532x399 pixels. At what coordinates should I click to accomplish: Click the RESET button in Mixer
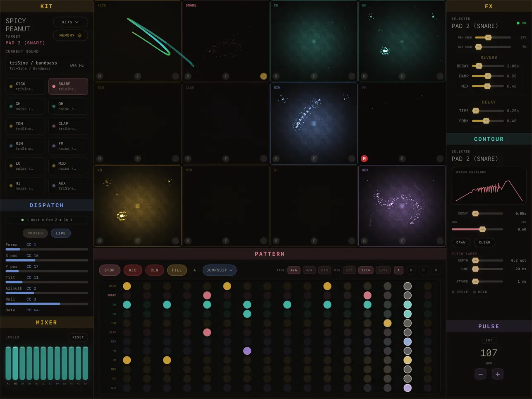click(x=78, y=337)
